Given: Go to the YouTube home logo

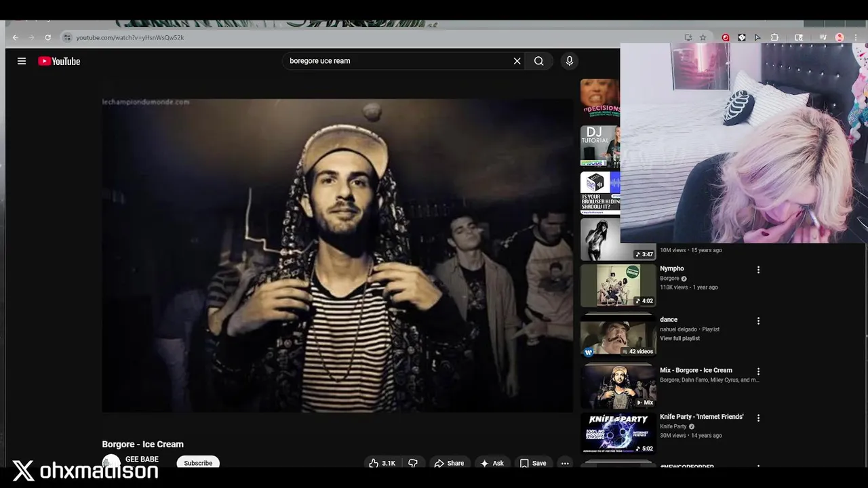Looking at the screenshot, I should click(59, 61).
